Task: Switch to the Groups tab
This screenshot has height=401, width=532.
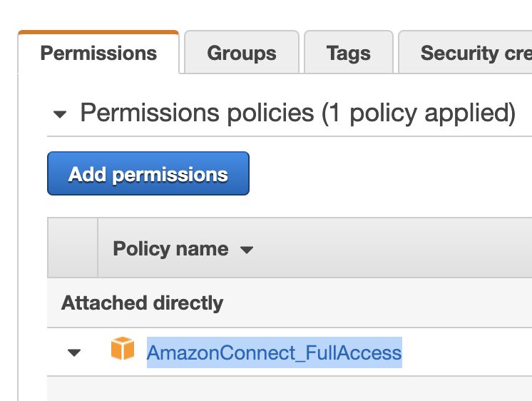Action: click(242, 52)
